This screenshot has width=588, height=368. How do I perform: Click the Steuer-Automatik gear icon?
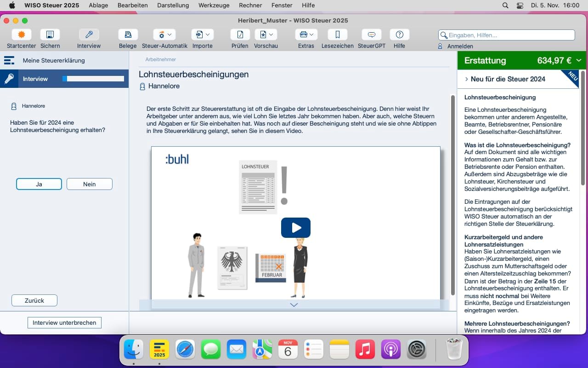[162, 34]
